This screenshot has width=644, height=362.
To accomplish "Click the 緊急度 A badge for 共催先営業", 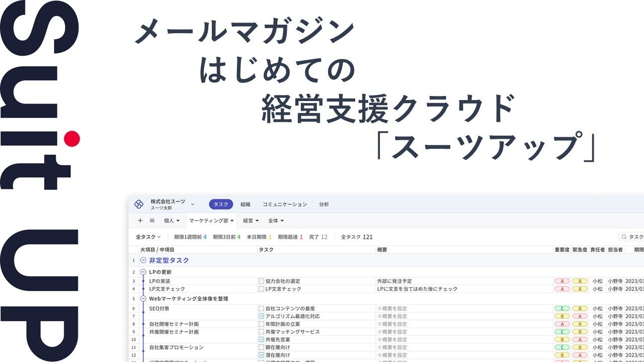I will (x=580, y=339).
